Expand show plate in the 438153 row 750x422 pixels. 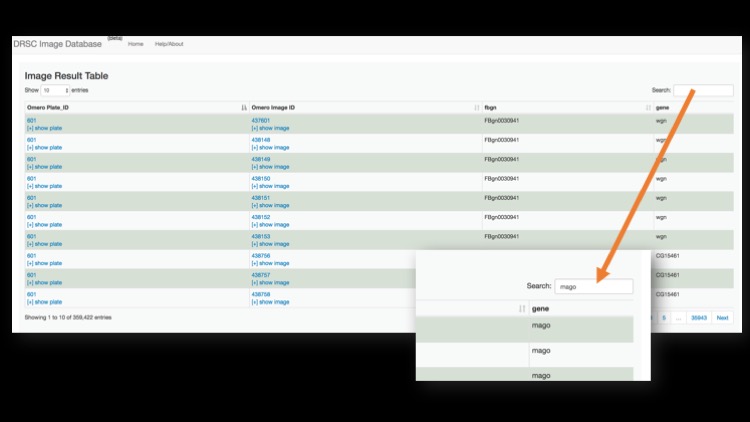tap(44, 244)
